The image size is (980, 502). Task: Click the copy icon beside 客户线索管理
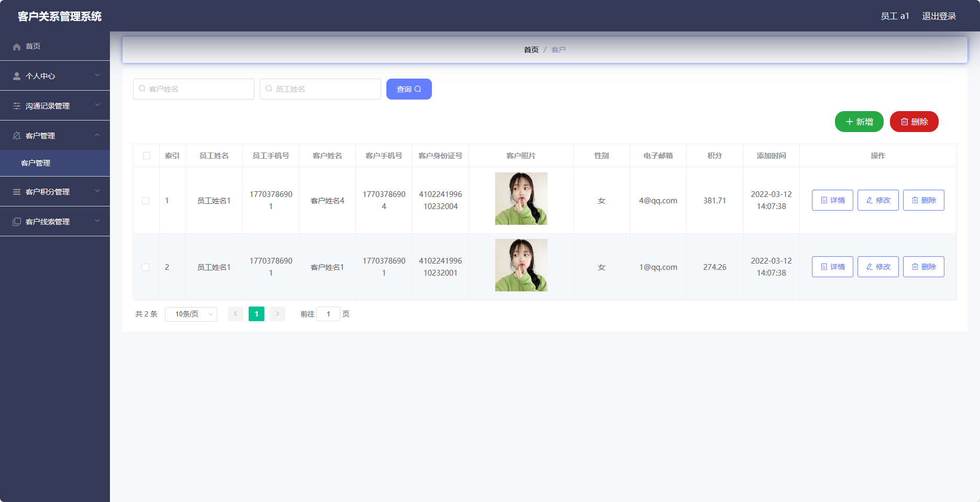coord(17,222)
